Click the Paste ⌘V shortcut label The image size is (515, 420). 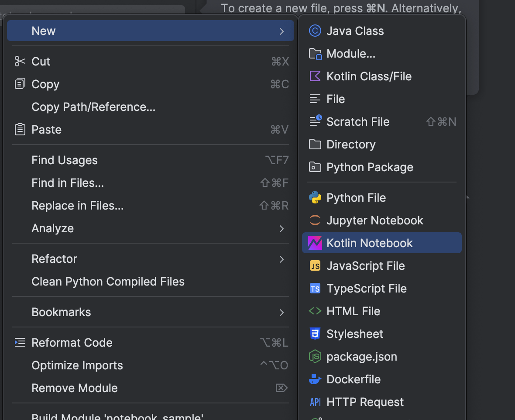(279, 130)
